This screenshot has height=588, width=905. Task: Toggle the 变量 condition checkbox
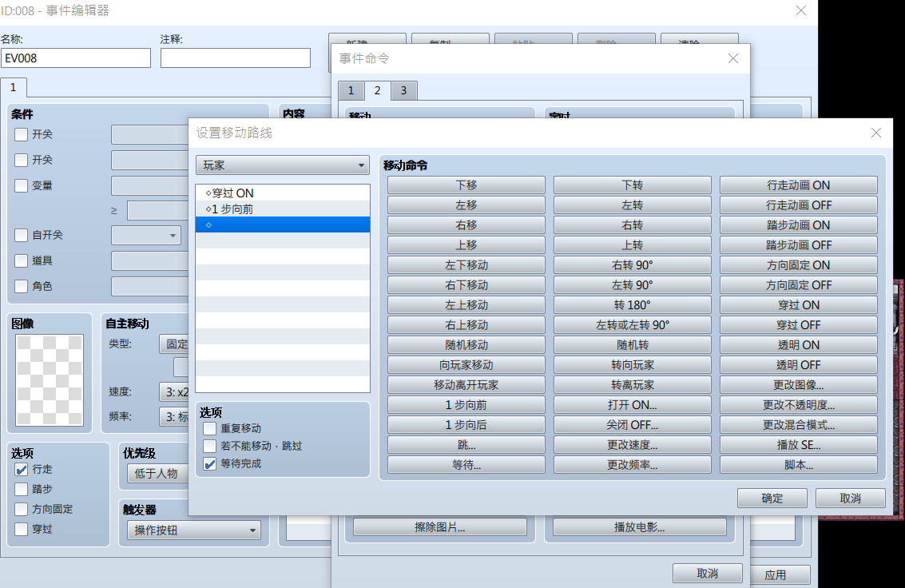[22, 186]
